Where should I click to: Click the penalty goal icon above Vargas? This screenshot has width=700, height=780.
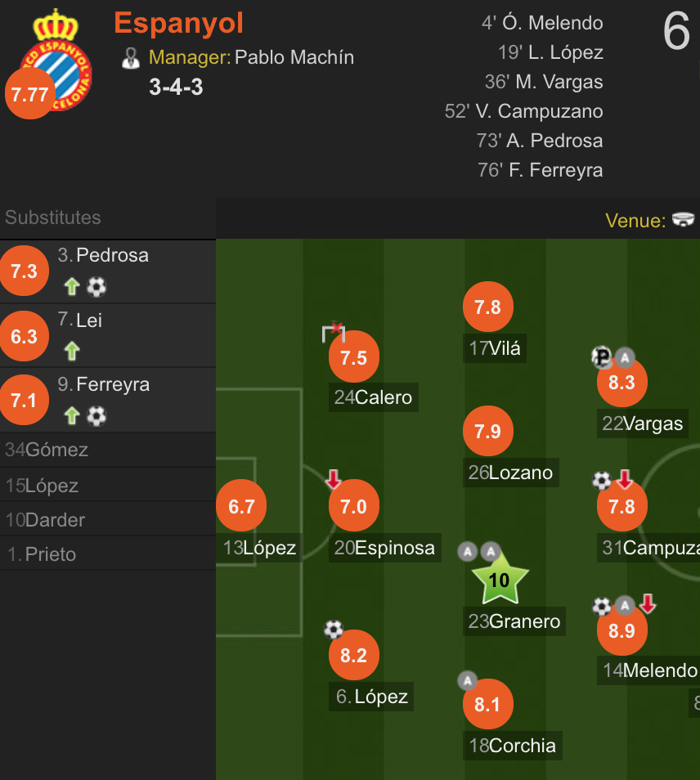tap(602, 356)
